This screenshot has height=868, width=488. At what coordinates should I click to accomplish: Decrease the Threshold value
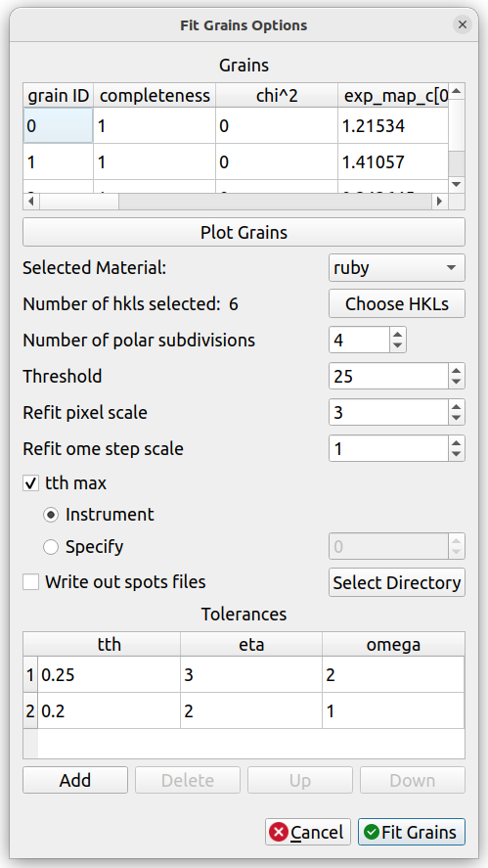[x=456, y=383]
